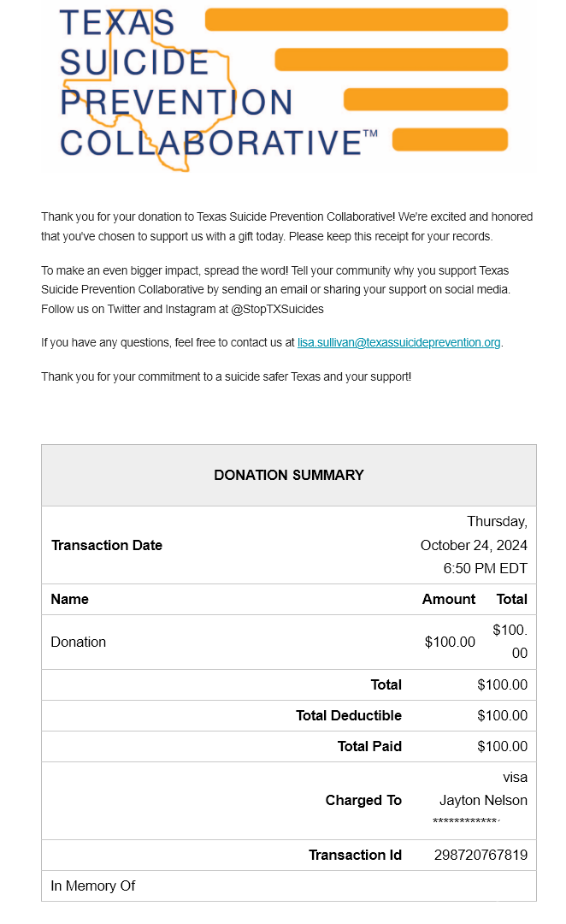Click the Name column header

point(70,599)
